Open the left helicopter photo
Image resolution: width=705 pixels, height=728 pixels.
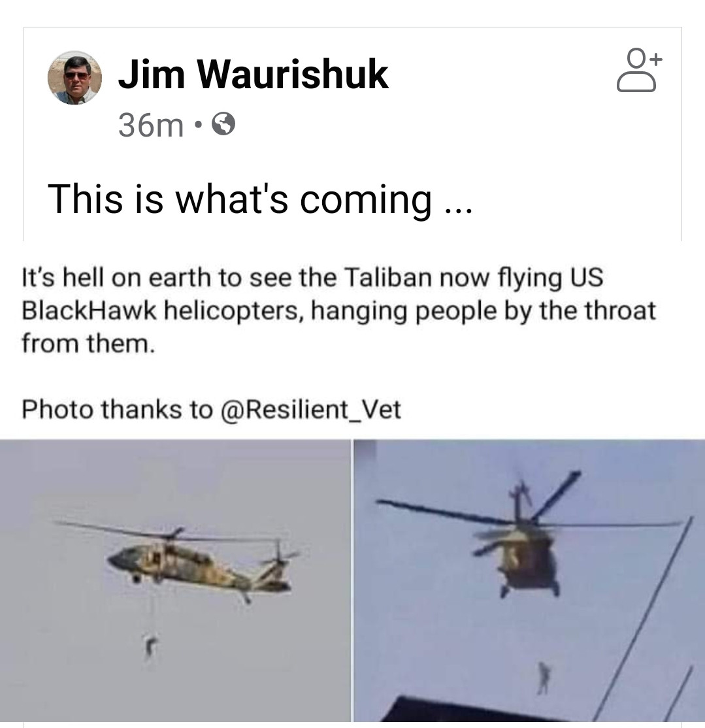[175, 580]
